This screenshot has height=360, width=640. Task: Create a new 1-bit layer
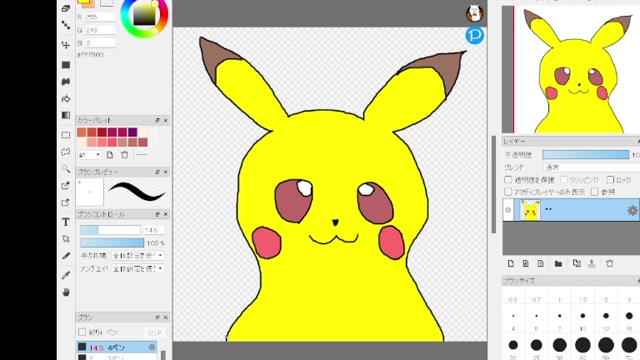pyautogui.click(x=540, y=264)
